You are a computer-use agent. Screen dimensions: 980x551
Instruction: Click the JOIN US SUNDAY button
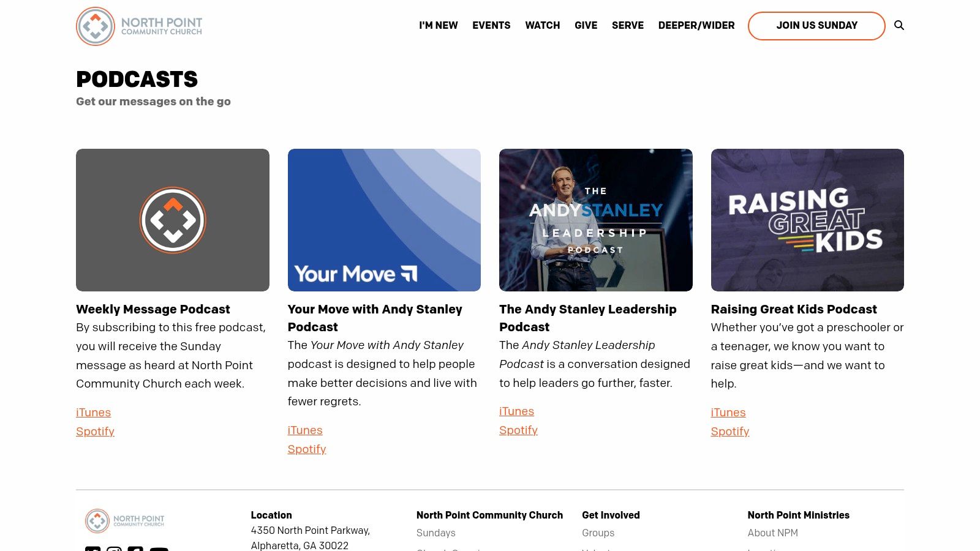[x=816, y=26]
